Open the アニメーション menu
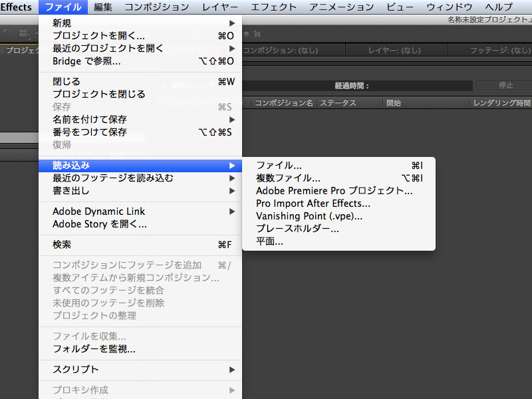The image size is (532, 399). (x=341, y=7)
